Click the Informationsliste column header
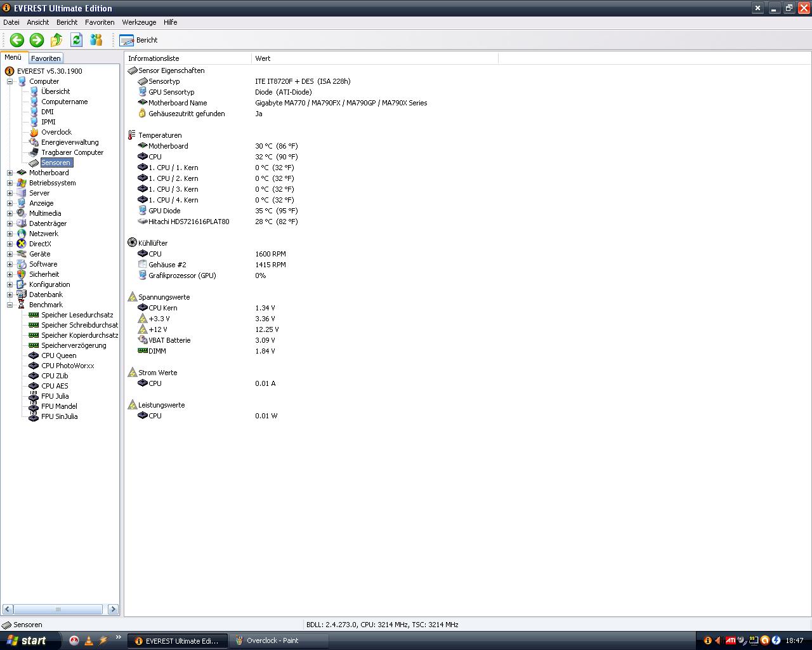812x650 pixels. 188,58
